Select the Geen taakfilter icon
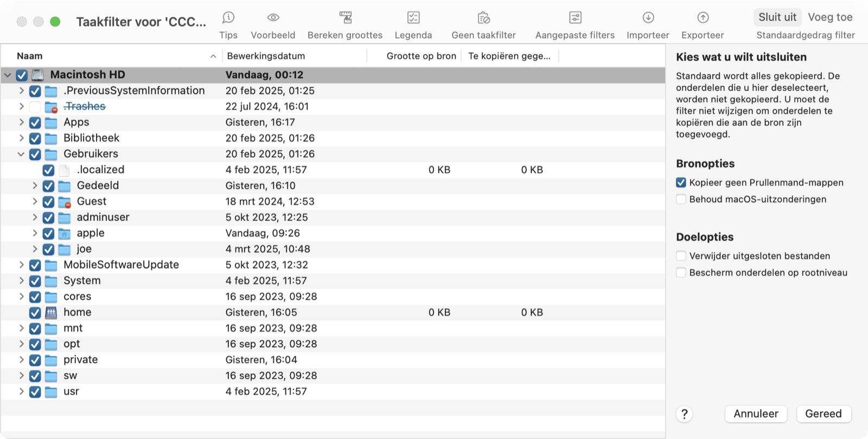The image size is (868, 439). pyautogui.click(x=484, y=18)
